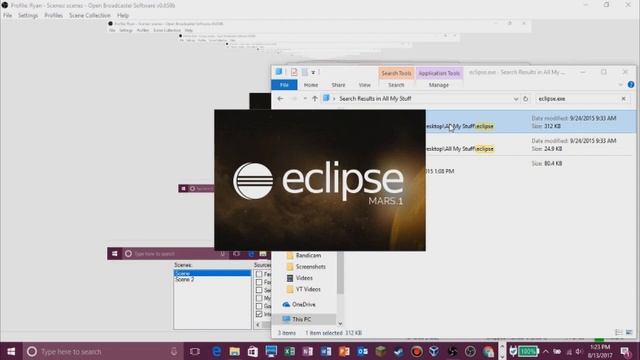Open recent locations dropdown arrow
This screenshot has width=640, height=360.
(x=305, y=99)
